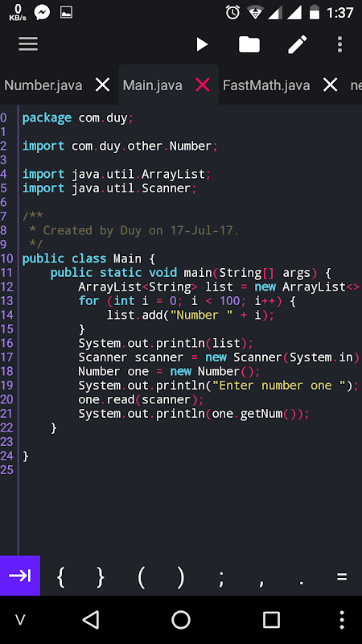The image size is (362, 644).
Task: Click 'public static void main' method declaration
Action: 191,273
